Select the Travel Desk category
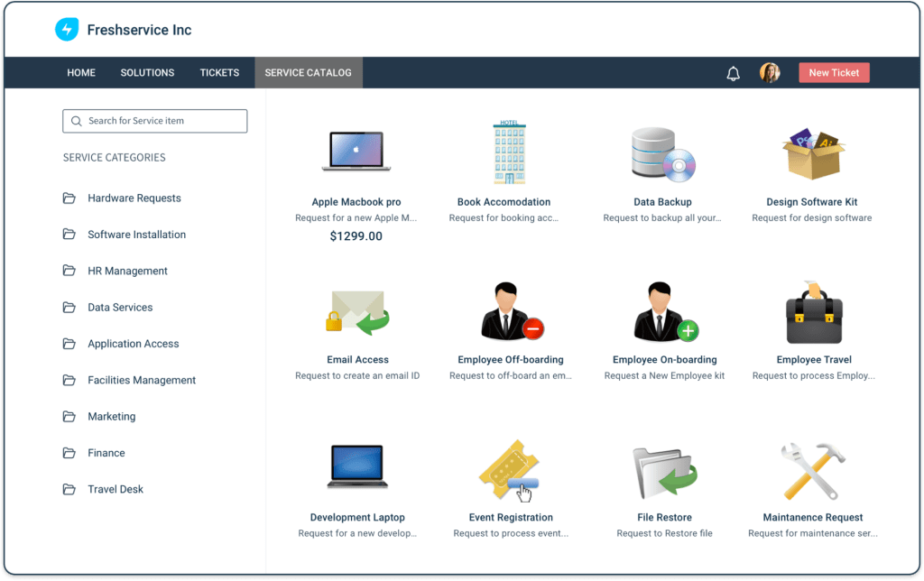Viewport: 924px width, 581px height. point(115,488)
